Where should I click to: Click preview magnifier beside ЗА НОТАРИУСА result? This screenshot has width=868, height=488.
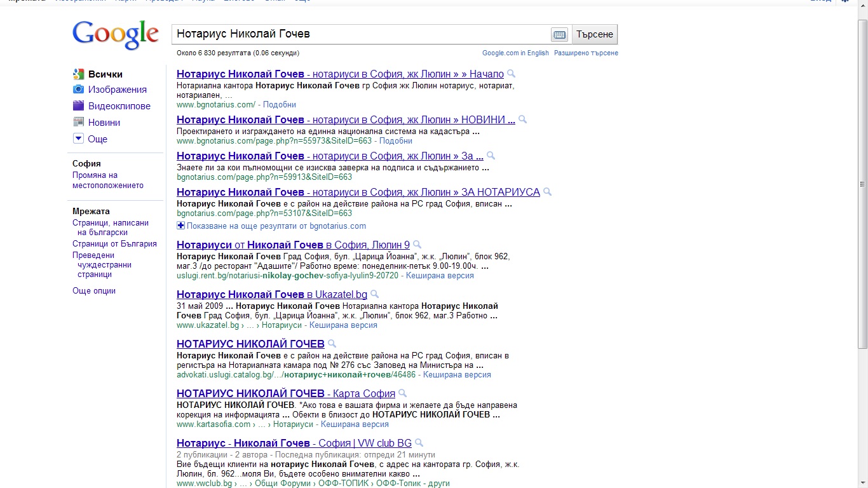tap(547, 192)
